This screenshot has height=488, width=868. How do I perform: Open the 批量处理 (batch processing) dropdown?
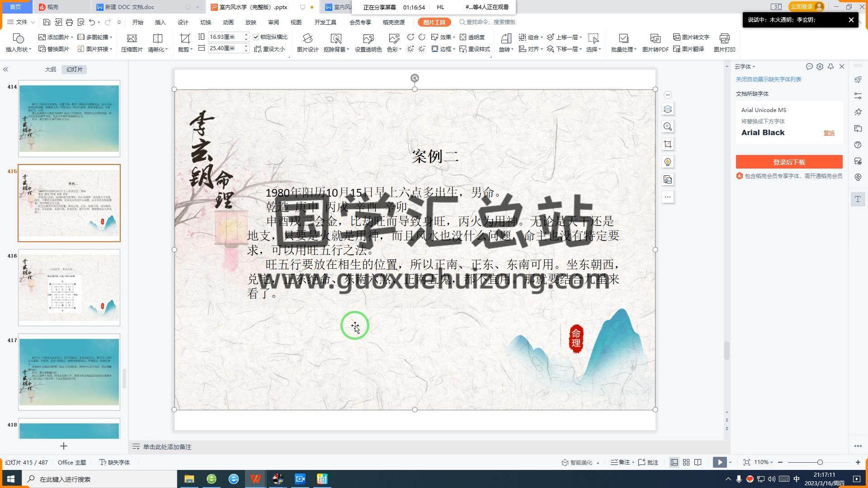tap(624, 49)
